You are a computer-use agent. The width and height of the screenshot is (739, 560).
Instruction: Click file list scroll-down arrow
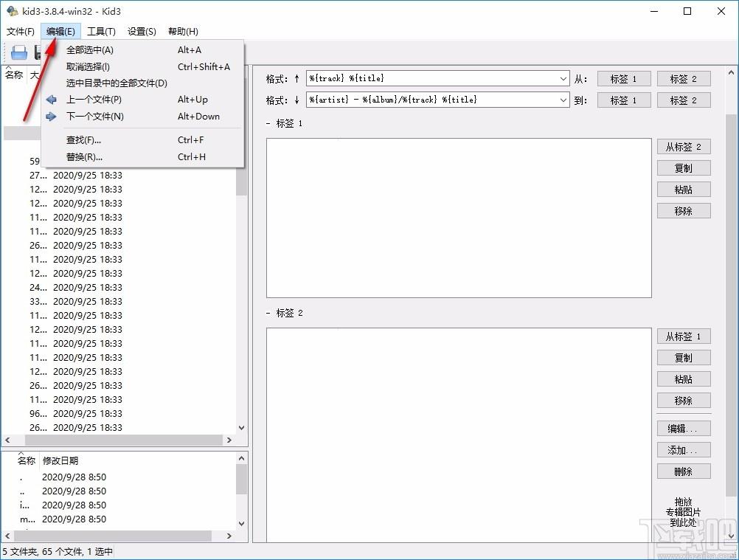(241, 428)
